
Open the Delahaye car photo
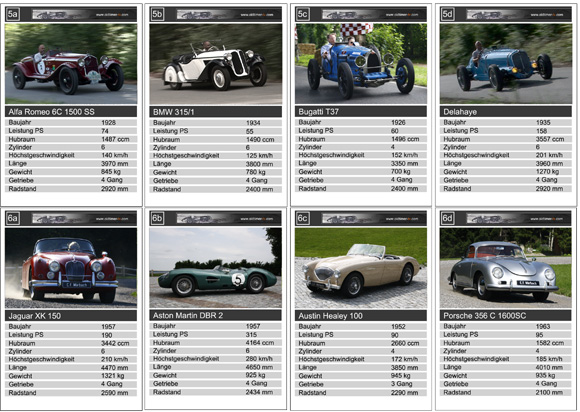(x=506, y=64)
